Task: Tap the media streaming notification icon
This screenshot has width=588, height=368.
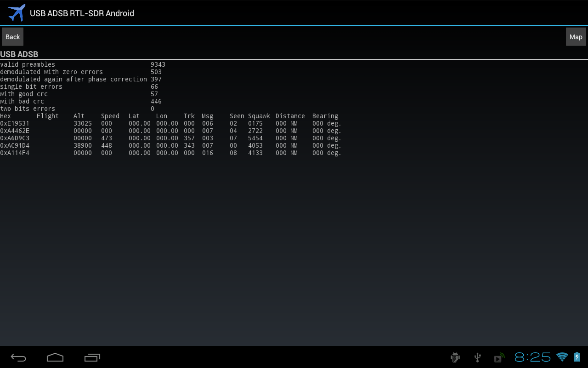Action: click(x=499, y=357)
